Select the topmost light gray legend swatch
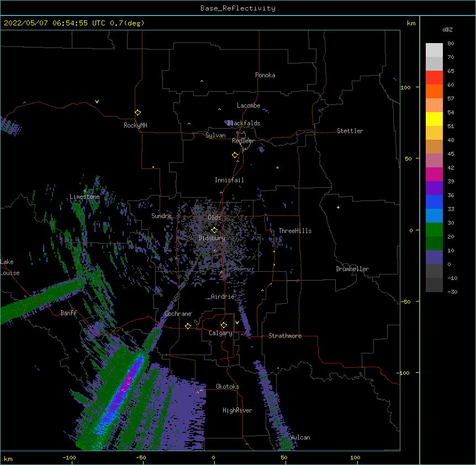 coord(434,50)
